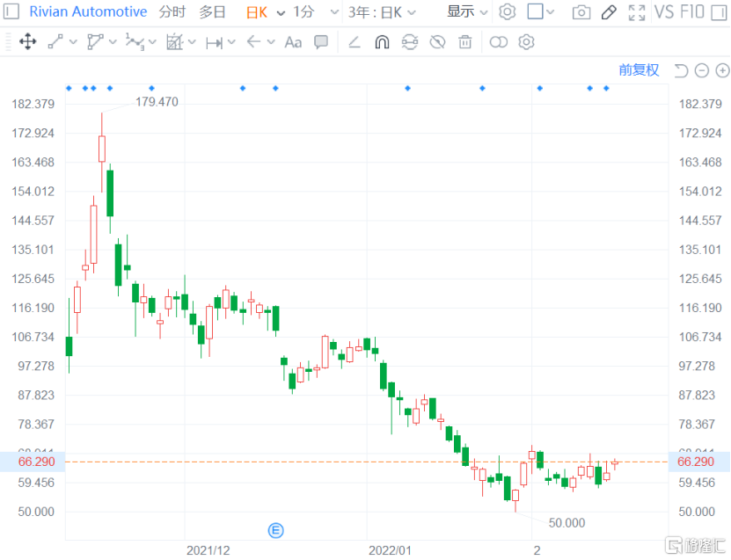
Task: Select the move/pan crosshair tool
Action: pyautogui.click(x=27, y=42)
